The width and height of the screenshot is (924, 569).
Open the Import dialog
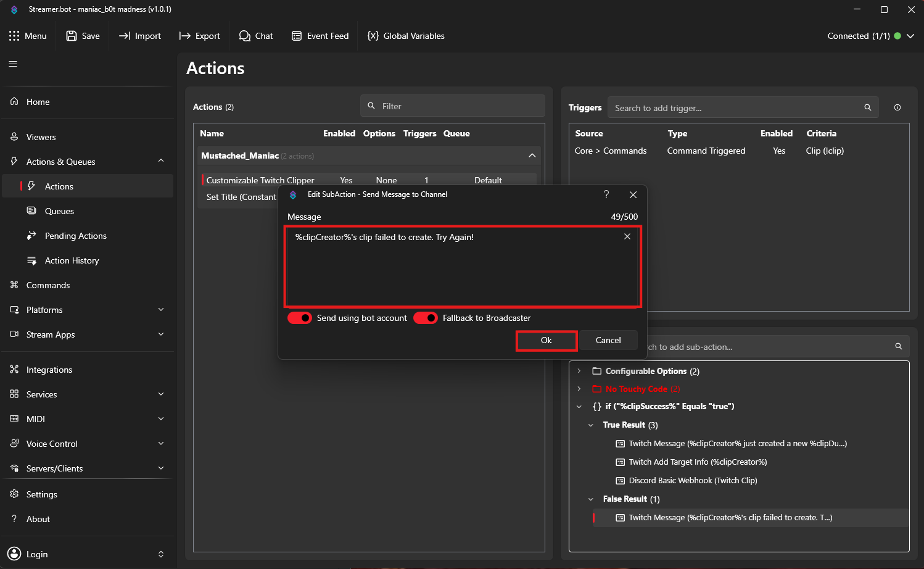coord(140,36)
